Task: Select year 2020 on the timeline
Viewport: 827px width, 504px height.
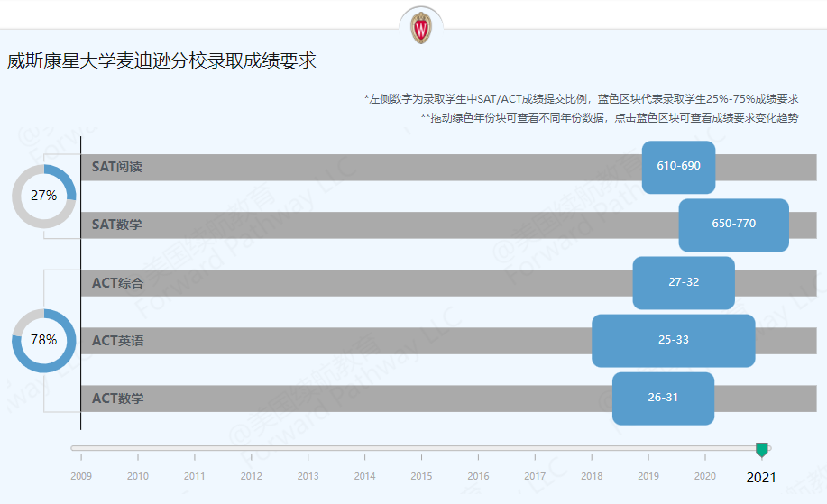Action: pos(705,476)
